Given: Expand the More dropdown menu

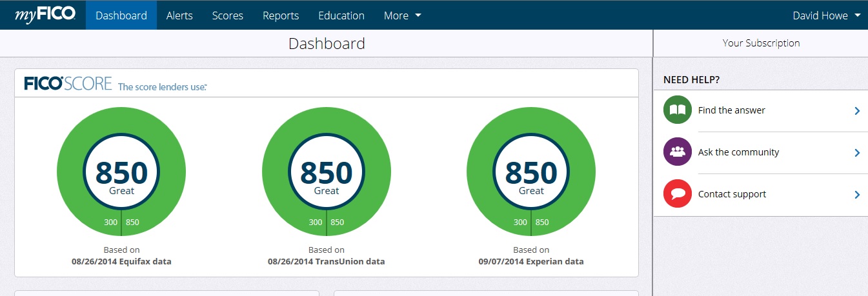Looking at the screenshot, I should 402,15.
